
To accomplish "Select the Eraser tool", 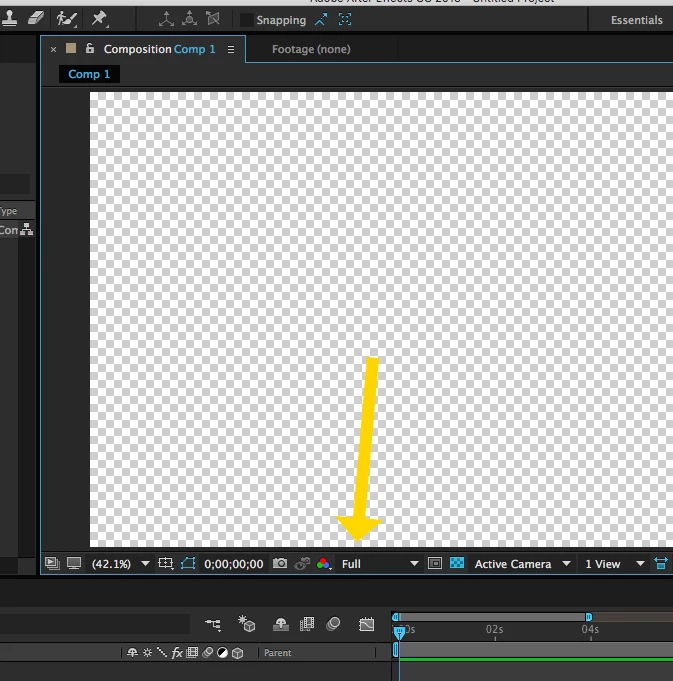I will pos(35,19).
